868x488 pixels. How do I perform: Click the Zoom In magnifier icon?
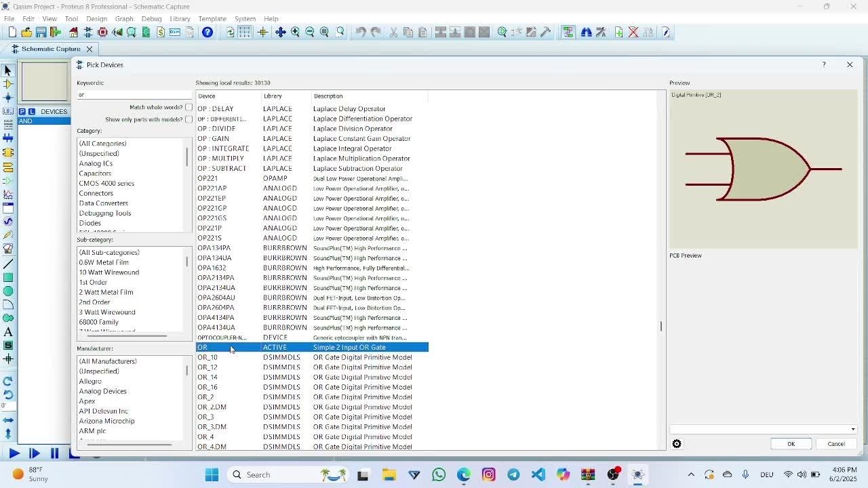point(295,32)
